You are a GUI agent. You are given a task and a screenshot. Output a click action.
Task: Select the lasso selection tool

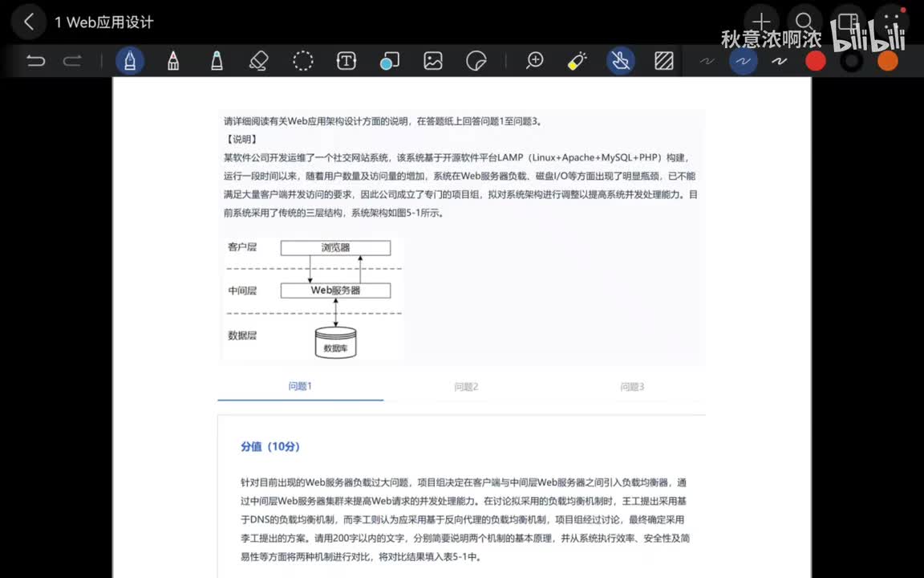pyautogui.click(x=303, y=61)
